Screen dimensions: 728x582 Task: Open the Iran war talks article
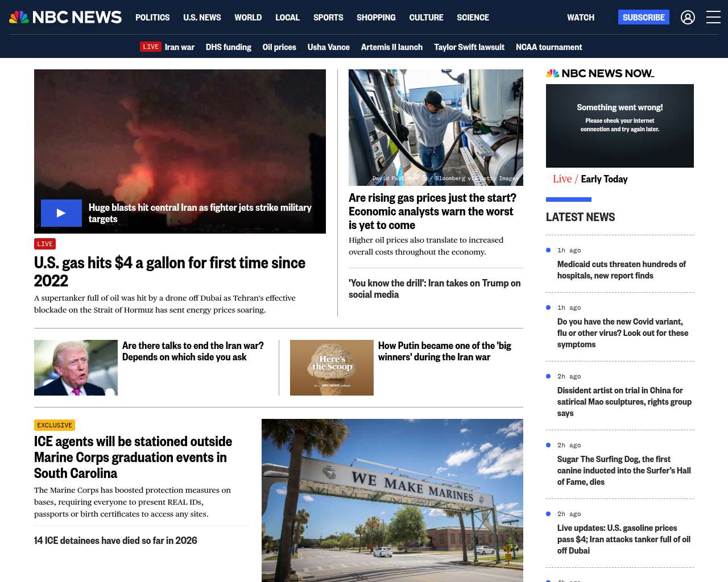193,351
